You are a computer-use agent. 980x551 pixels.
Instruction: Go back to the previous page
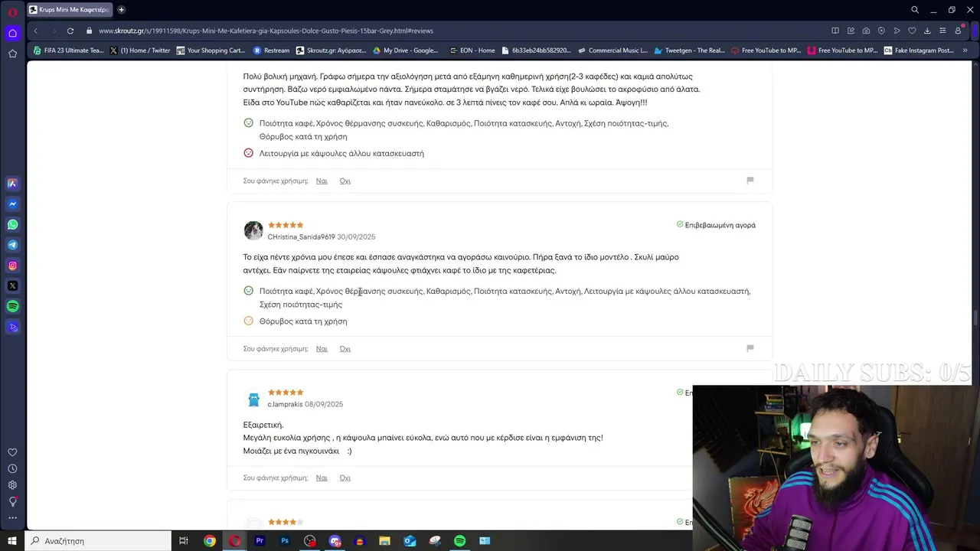coord(35,31)
